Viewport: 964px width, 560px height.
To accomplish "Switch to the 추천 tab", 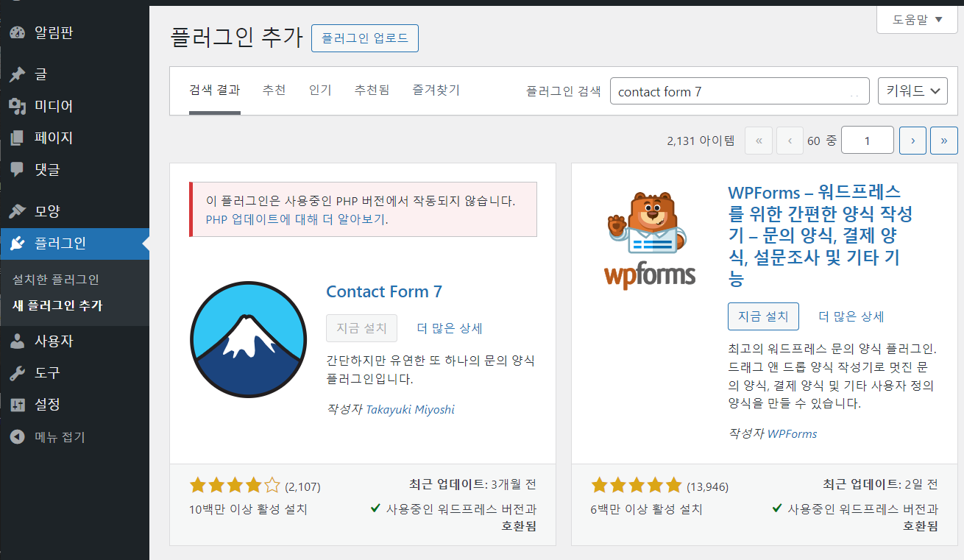I will pos(274,91).
